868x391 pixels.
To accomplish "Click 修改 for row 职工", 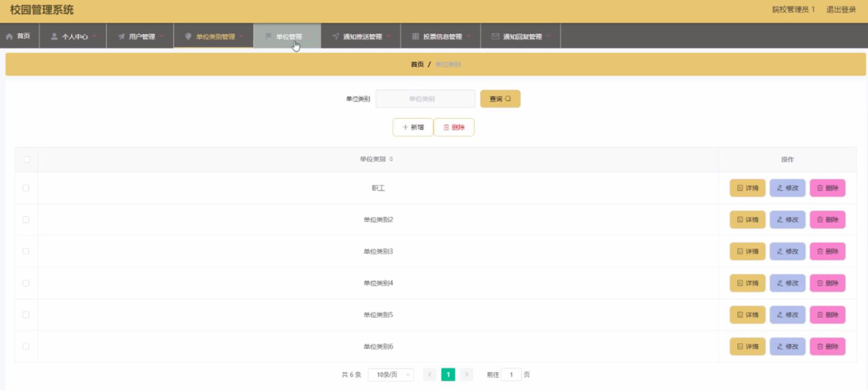I will point(787,188).
